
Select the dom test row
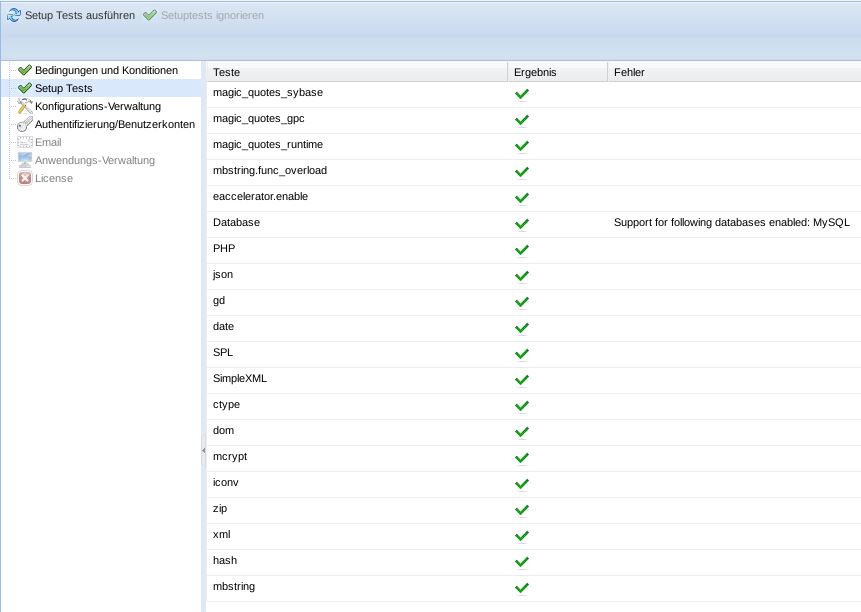click(534, 432)
